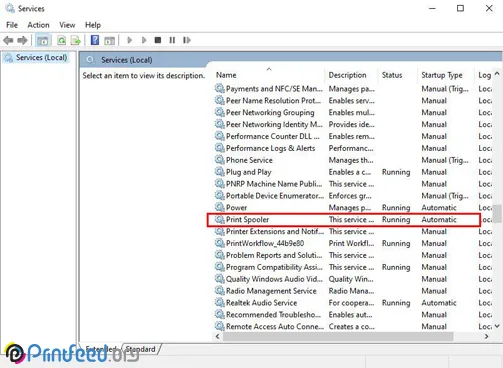This screenshot has height=368, width=503.
Task: Click the horizontal scrollbar thumb
Action: [338, 336]
